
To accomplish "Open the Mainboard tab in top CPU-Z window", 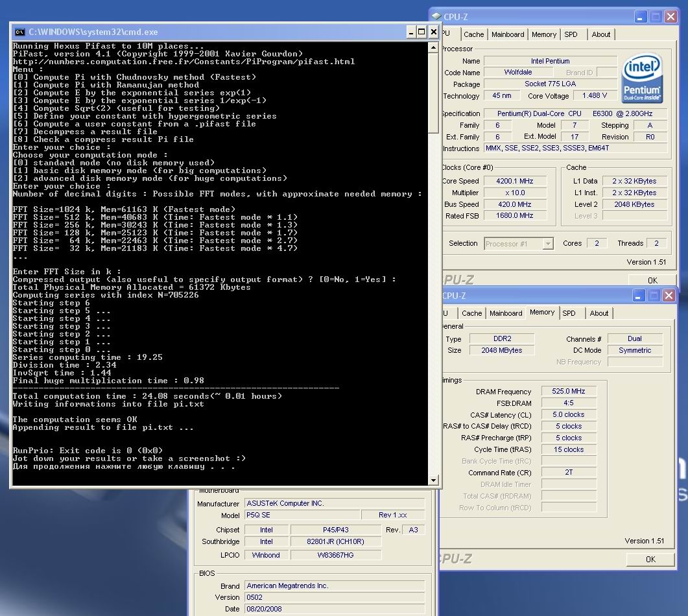I will [508, 34].
